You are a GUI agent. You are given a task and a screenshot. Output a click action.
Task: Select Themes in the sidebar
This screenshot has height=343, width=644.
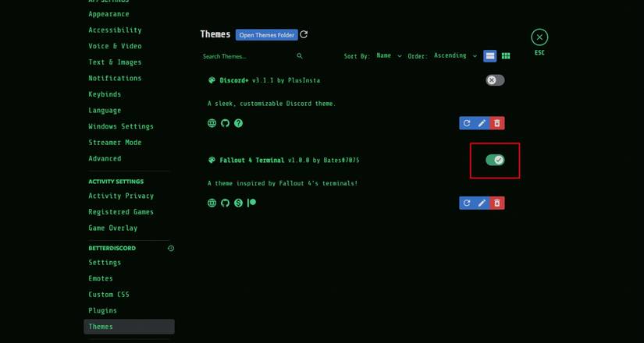click(x=129, y=327)
